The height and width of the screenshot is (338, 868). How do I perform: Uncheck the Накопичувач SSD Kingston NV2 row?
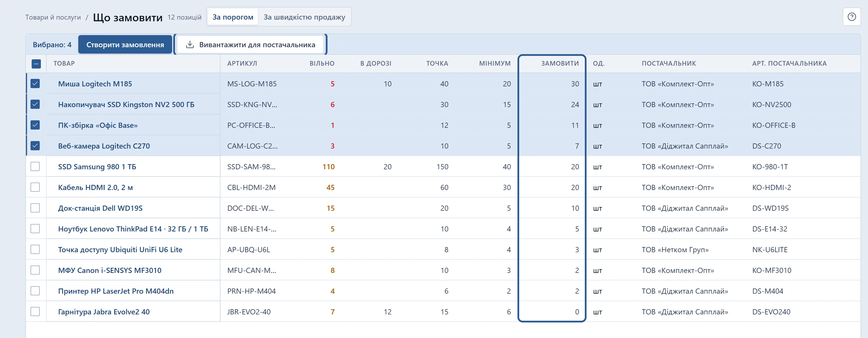tap(35, 104)
